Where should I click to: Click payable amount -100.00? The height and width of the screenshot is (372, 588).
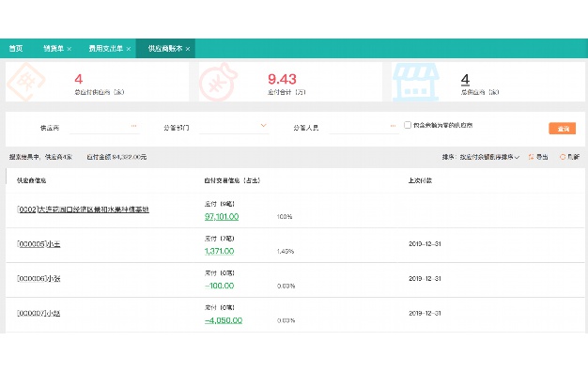point(220,286)
